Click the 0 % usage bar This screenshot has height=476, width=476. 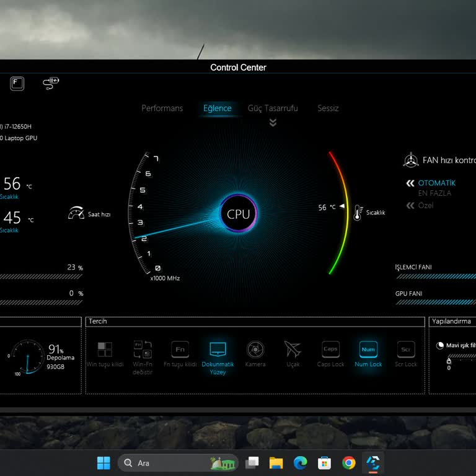(x=41, y=302)
